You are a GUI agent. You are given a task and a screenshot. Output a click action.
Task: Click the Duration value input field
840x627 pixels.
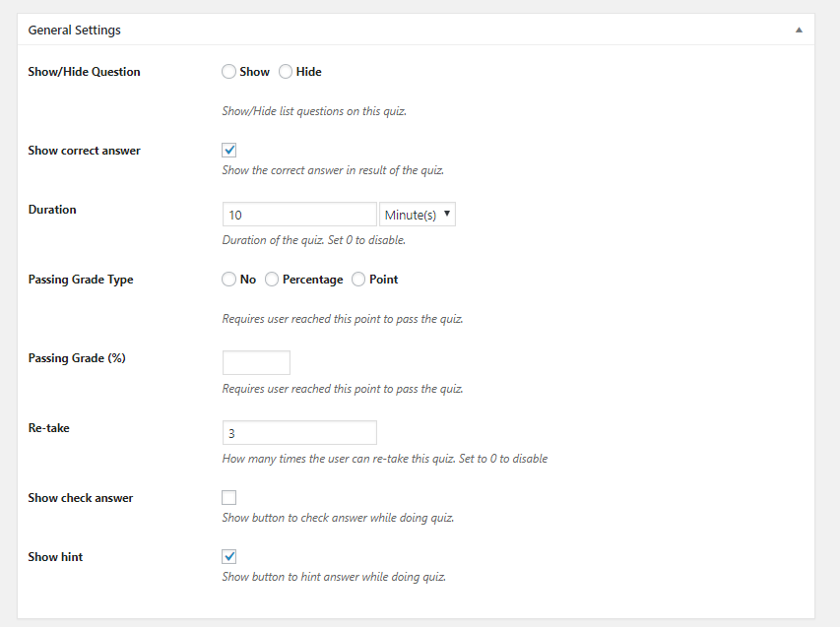[299, 215]
